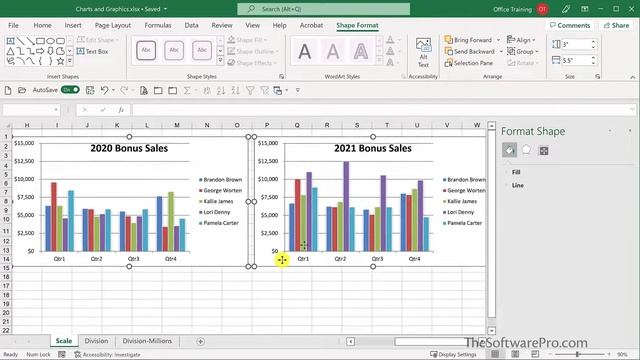640x360 pixels.
Task: Expand the Fill section
Action: click(516, 172)
